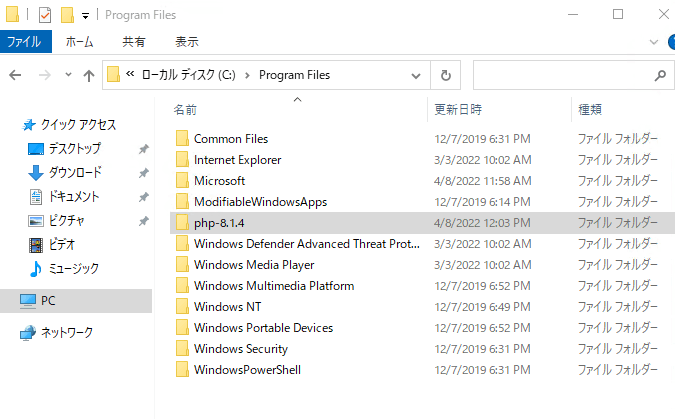Refresh the folder view
675x419 pixels.
point(446,75)
